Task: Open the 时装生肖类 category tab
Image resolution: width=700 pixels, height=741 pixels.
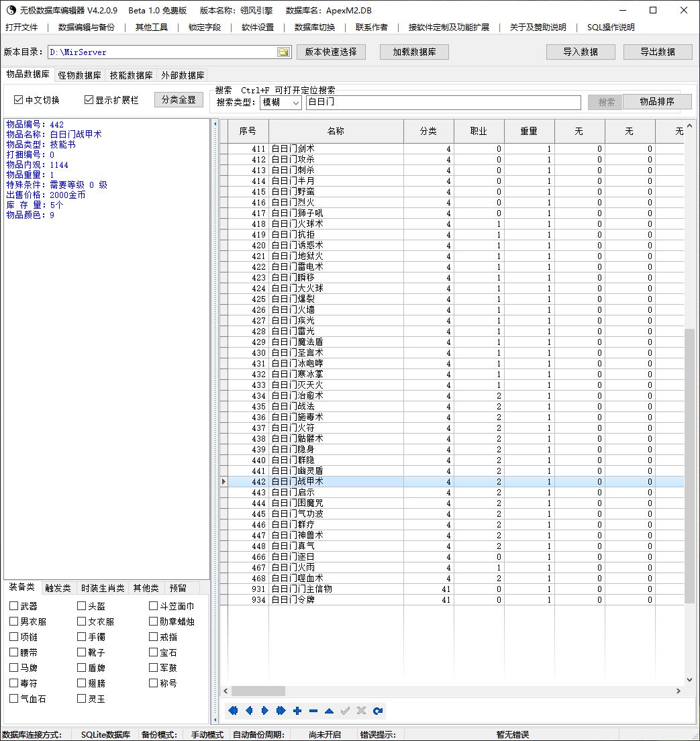Action: coord(103,588)
